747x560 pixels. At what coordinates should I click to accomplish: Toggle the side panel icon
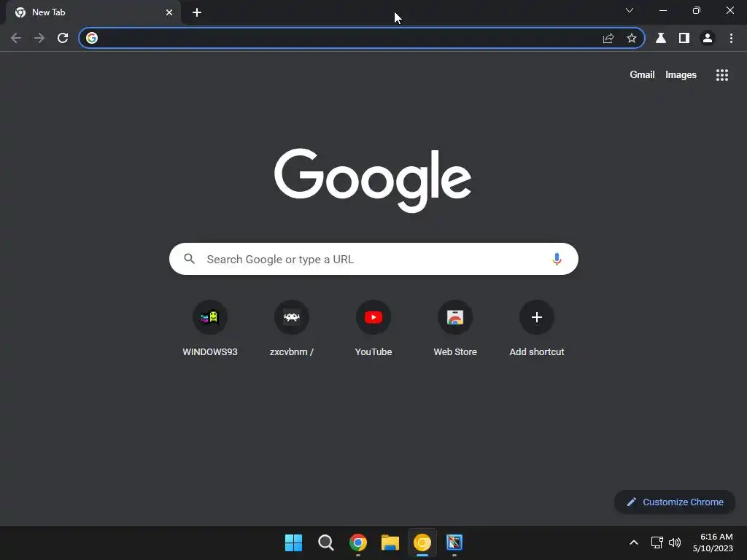pyautogui.click(x=684, y=38)
